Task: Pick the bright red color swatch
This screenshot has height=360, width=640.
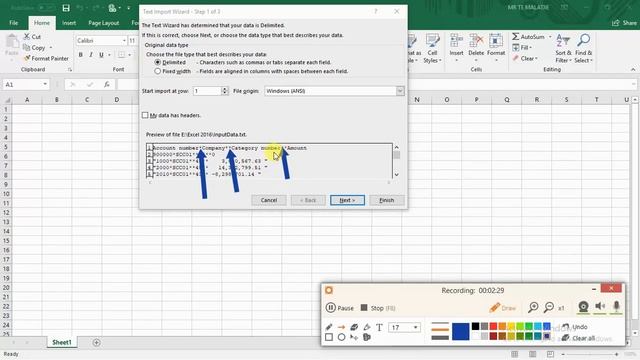Action: tap(493, 326)
